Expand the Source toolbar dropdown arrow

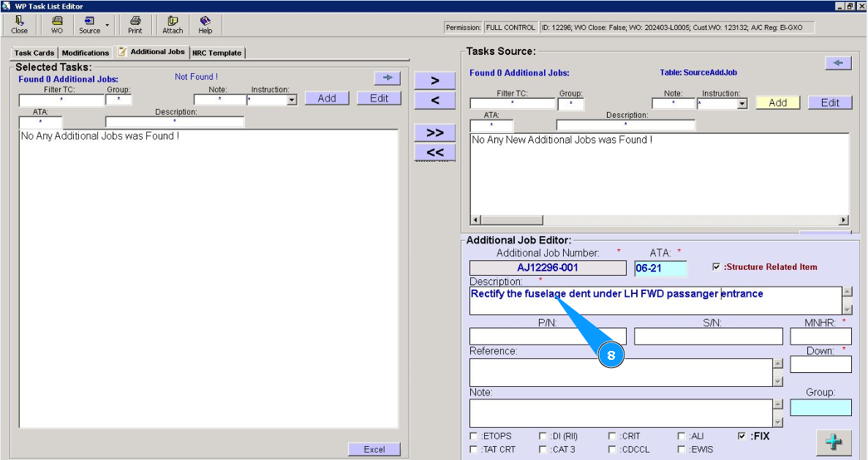point(107,26)
